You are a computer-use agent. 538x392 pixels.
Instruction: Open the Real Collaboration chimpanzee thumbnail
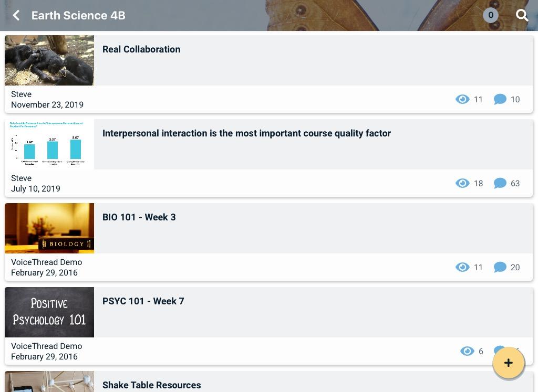click(x=49, y=60)
